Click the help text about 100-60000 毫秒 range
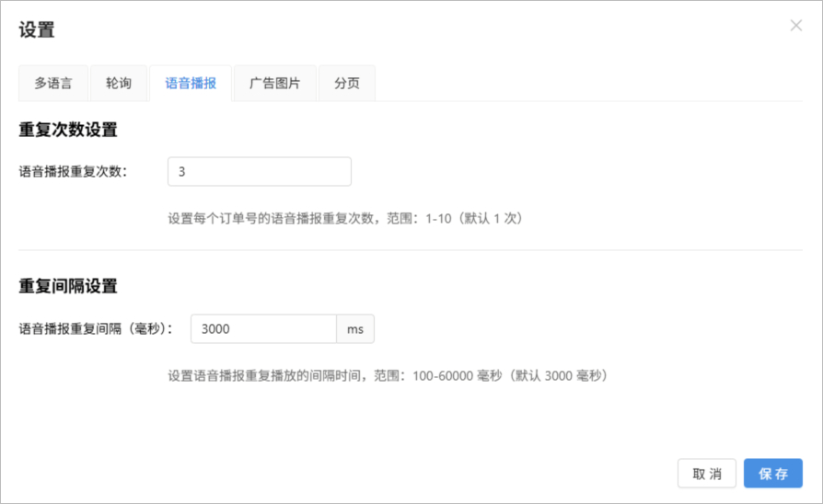 point(387,375)
